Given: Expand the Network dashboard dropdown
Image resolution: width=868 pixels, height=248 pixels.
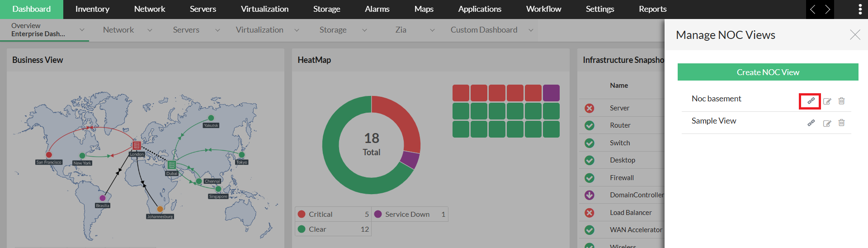Looking at the screenshot, I should tap(150, 30).
